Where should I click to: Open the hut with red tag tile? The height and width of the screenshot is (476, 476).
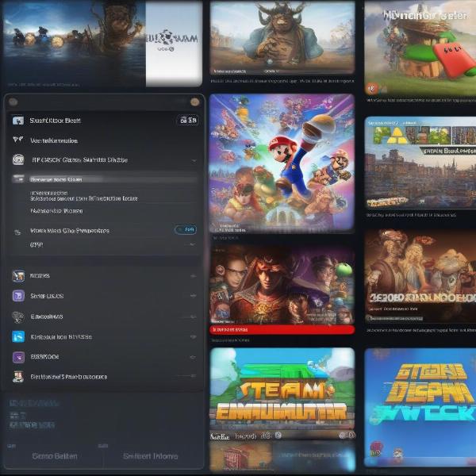[420, 48]
